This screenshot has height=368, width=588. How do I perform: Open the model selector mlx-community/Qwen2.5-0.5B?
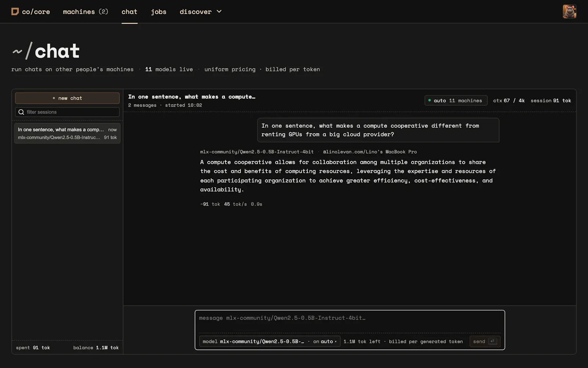pos(253,342)
